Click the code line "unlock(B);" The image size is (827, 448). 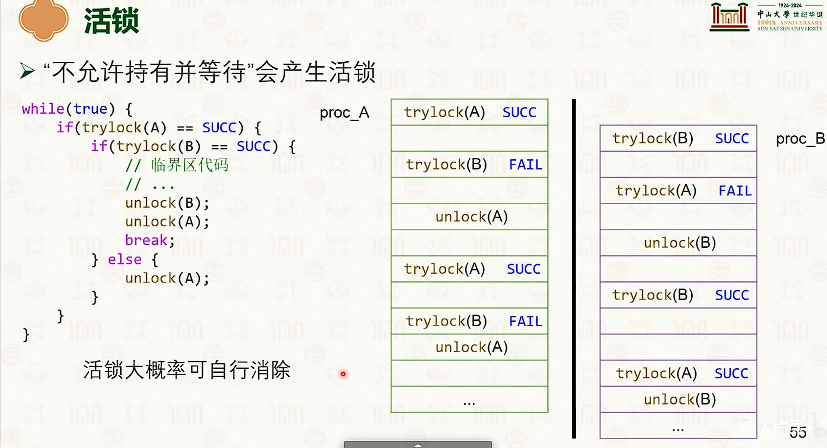pyautogui.click(x=167, y=203)
